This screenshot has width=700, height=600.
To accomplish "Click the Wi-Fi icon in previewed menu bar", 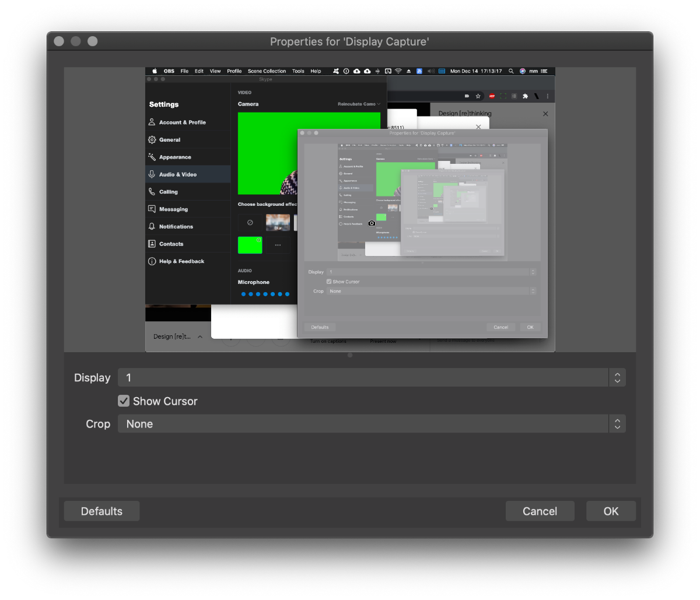I will tap(398, 71).
